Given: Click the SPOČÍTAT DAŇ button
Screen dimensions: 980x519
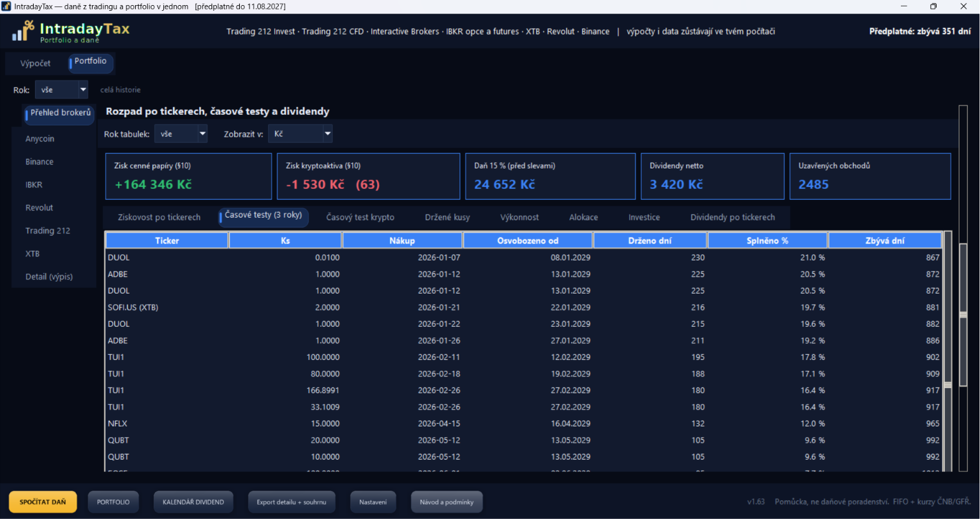Looking at the screenshot, I should (x=43, y=502).
